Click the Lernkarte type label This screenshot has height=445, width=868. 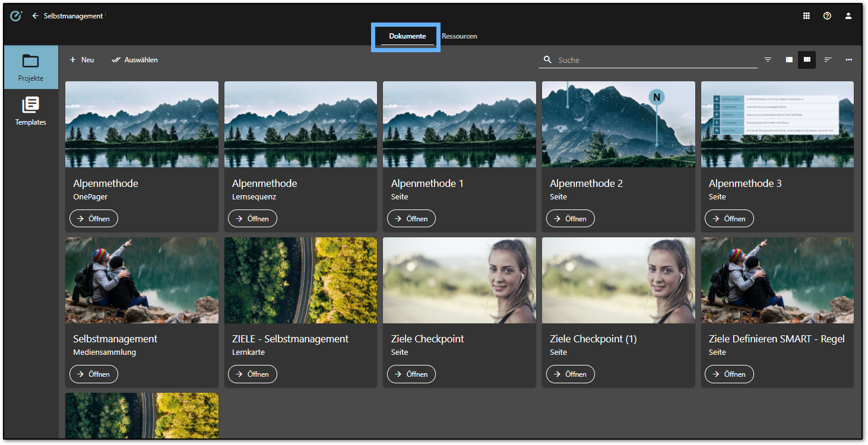[248, 352]
